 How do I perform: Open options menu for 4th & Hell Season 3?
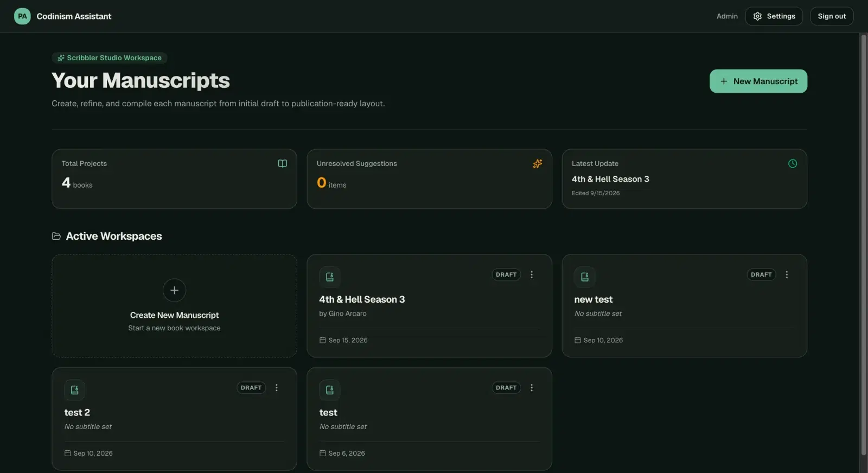pos(532,274)
